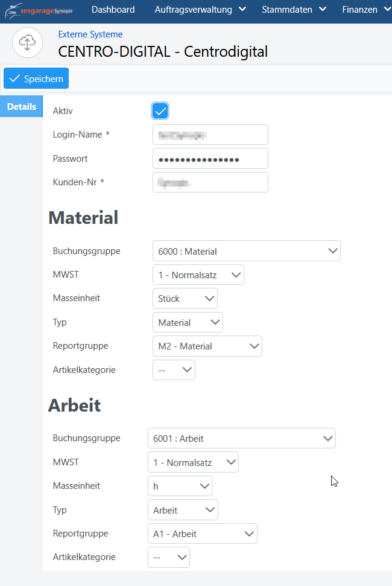The width and height of the screenshot is (392, 586).
Task: Click the CENTRO-DIGITAL - Centrodigital title
Action: coord(163,51)
